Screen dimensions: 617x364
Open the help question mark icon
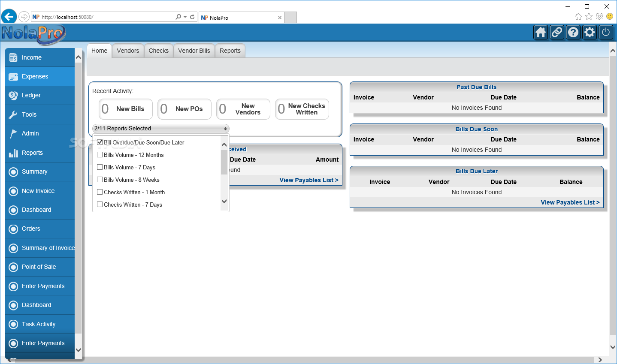(573, 33)
